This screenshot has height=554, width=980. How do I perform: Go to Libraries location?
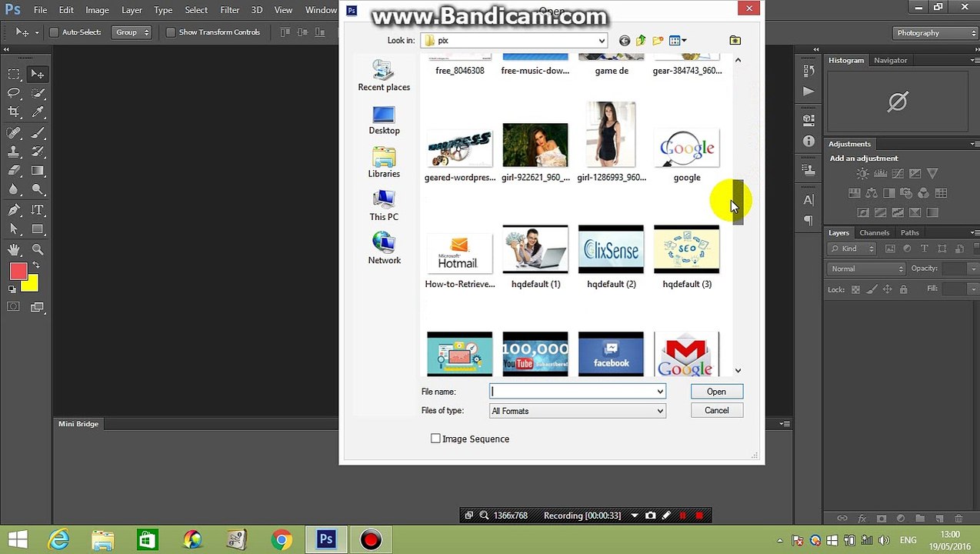click(384, 163)
